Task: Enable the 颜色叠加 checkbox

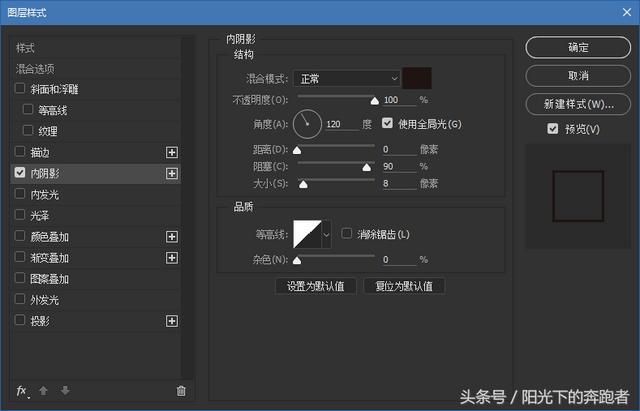Action: 20,235
